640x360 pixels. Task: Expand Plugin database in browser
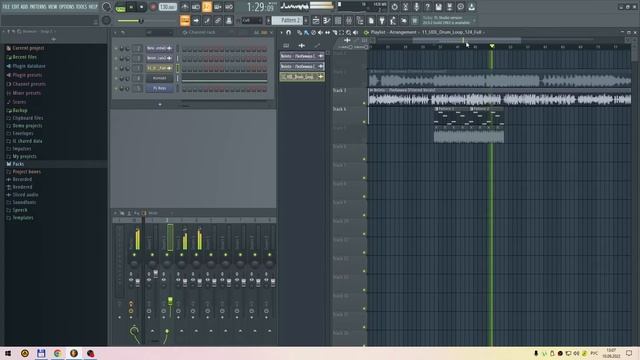(28, 66)
